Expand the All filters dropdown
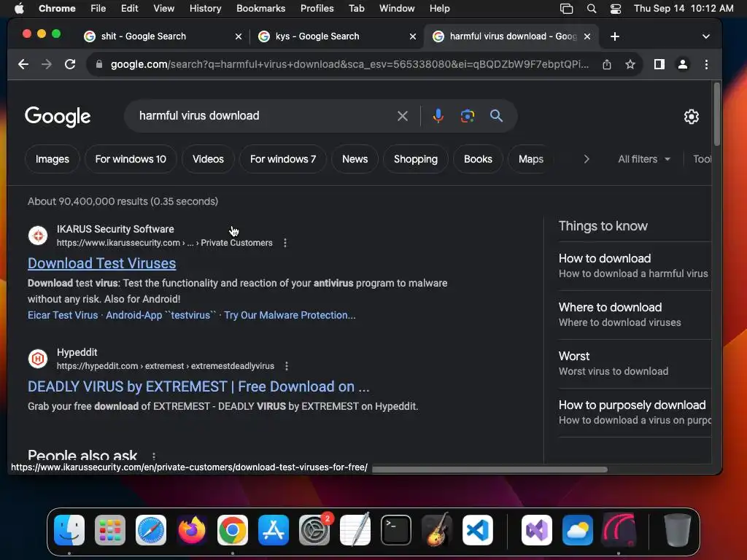 643,159
